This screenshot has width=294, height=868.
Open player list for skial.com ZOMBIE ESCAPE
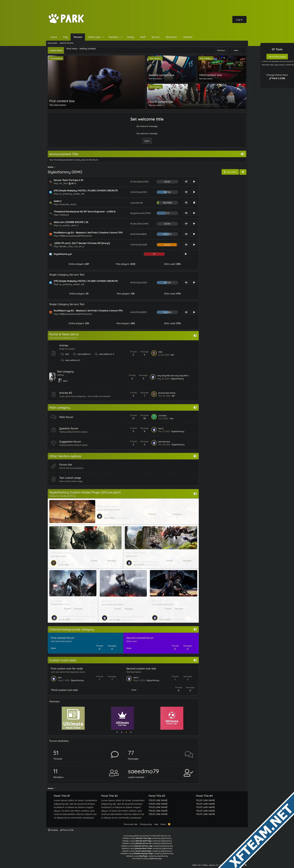coord(186,224)
